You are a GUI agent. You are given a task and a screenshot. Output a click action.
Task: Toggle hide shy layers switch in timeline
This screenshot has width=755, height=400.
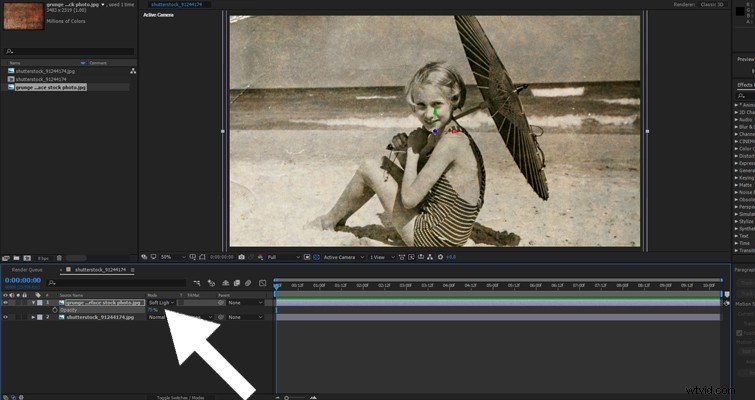[x=225, y=283]
